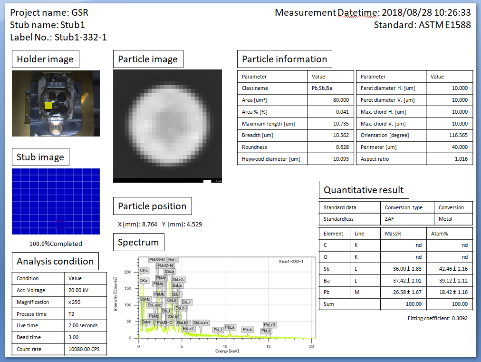The height and width of the screenshot is (362, 481).
Task: Select the Sb element row
Action: click(x=396, y=269)
